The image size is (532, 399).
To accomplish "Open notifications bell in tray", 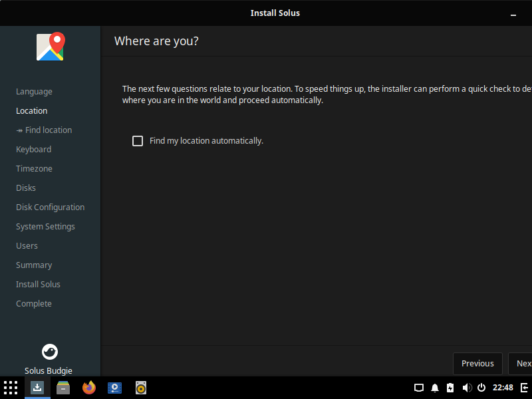I will coord(435,388).
